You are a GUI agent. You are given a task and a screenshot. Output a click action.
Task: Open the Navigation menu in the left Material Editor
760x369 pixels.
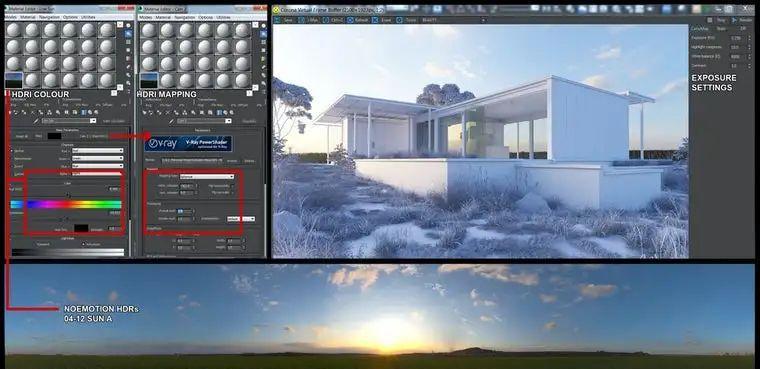49,17
